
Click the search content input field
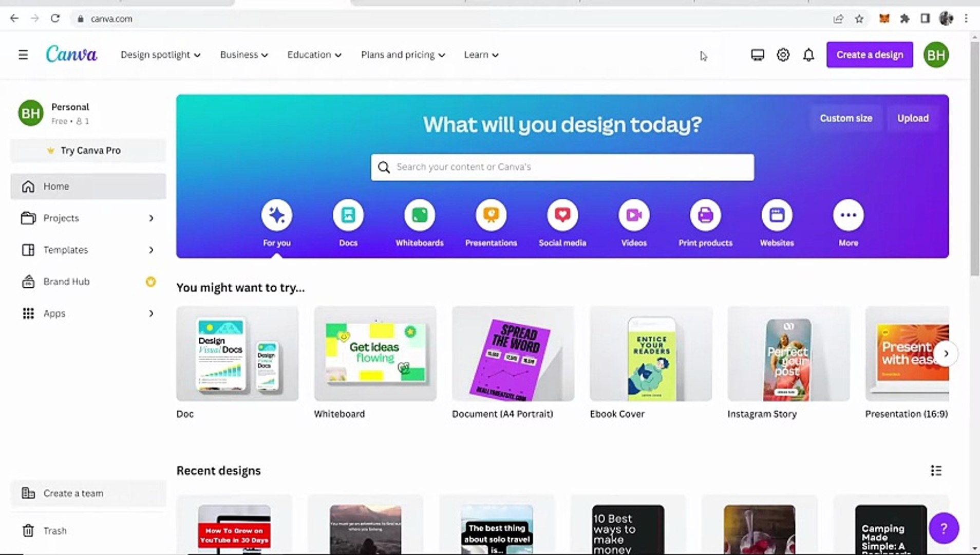[561, 167]
